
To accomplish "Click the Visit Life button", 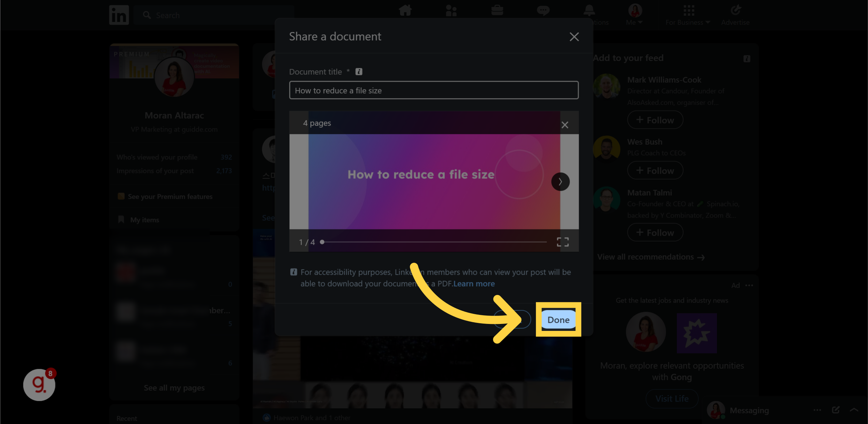I will coord(672,399).
